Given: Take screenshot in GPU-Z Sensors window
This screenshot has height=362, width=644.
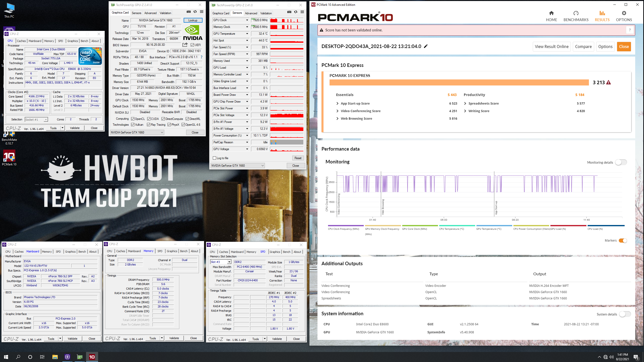Looking at the screenshot, I should click(x=289, y=12).
